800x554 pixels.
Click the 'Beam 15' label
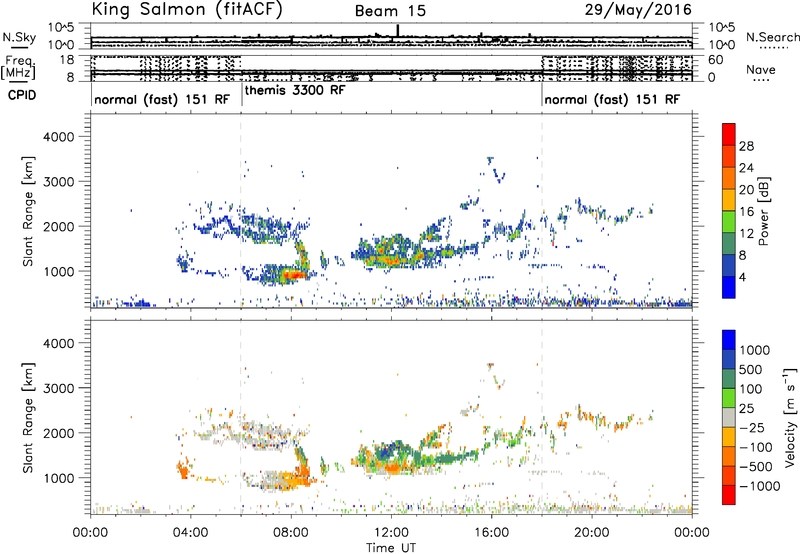pos(390,11)
